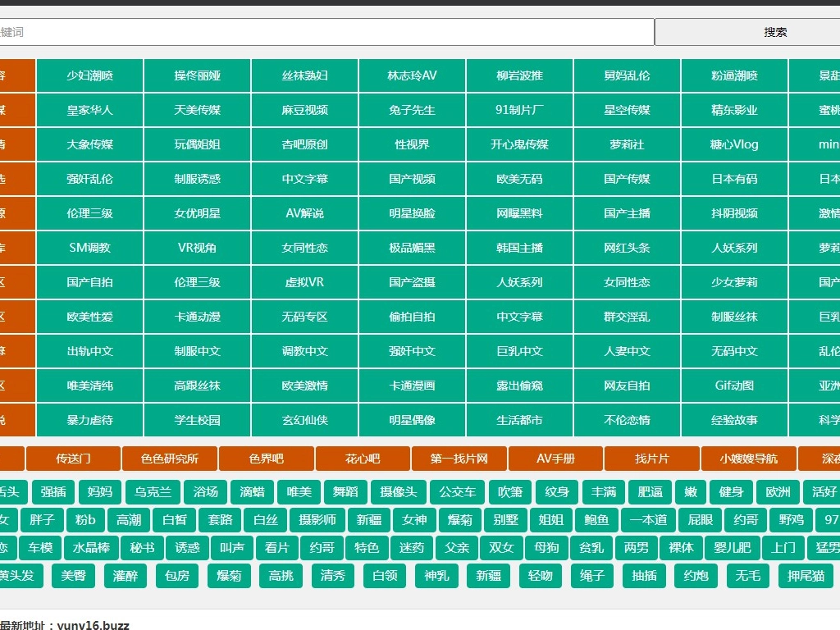Select the 健身 tag
Viewport: 840px width, 630px height.
tap(731, 492)
